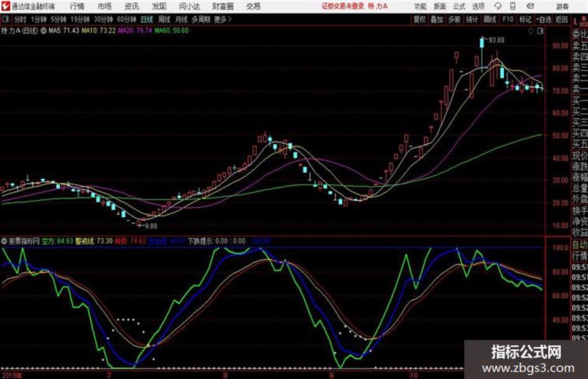Click the MA10: 73.22 indicator value

pyautogui.click(x=99, y=30)
